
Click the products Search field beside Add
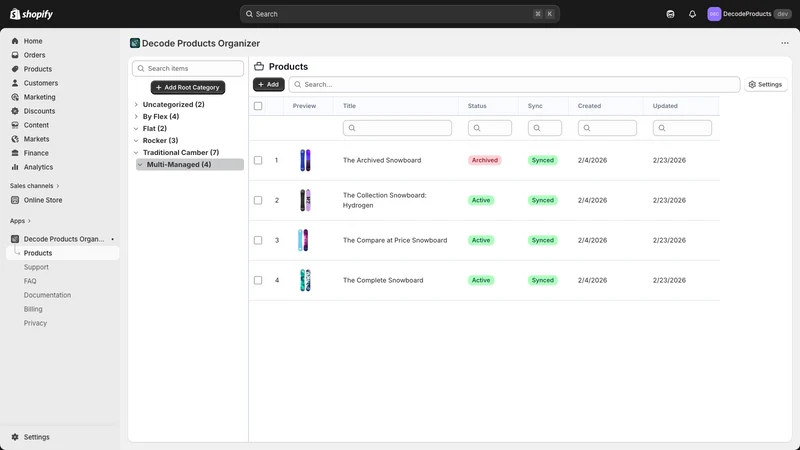[514, 84]
